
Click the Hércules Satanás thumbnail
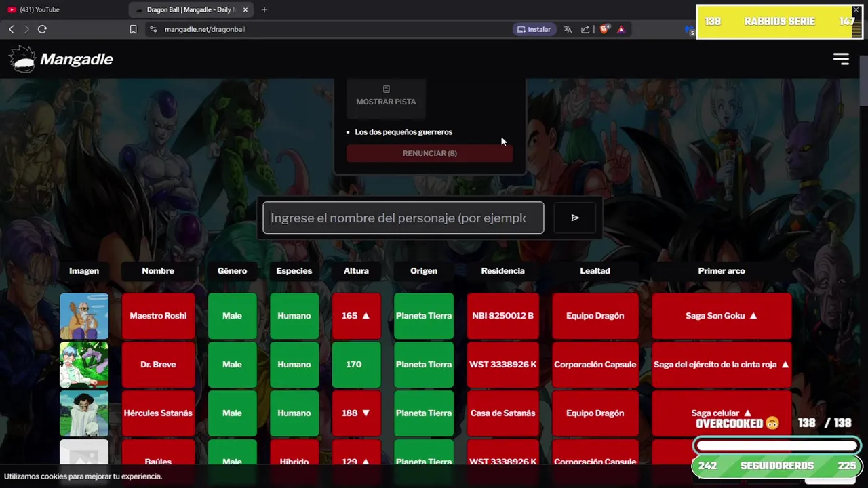coord(84,413)
